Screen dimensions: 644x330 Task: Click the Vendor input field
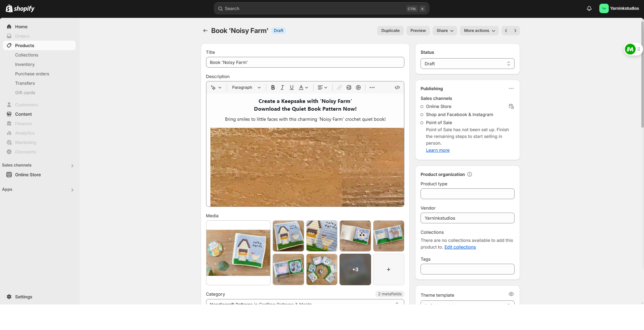point(467,218)
